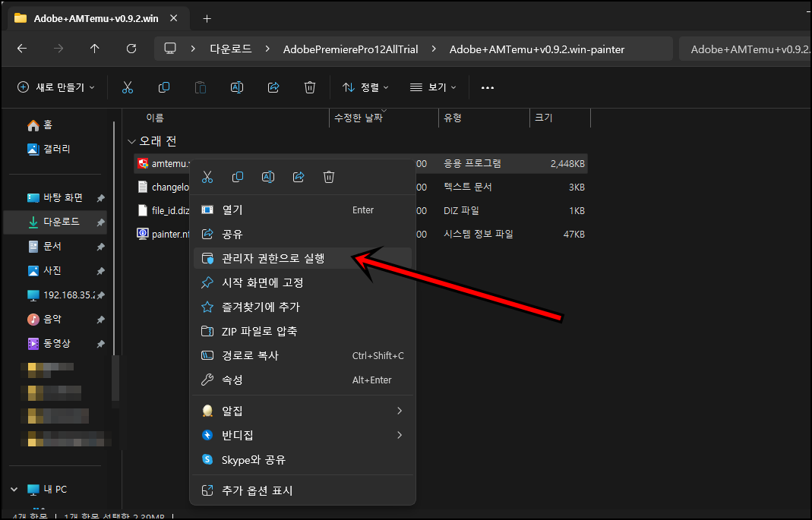The height and width of the screenshot is (520, 812).
Task: Open the 새로 만들기 dropdown
Action: point(56,87)
